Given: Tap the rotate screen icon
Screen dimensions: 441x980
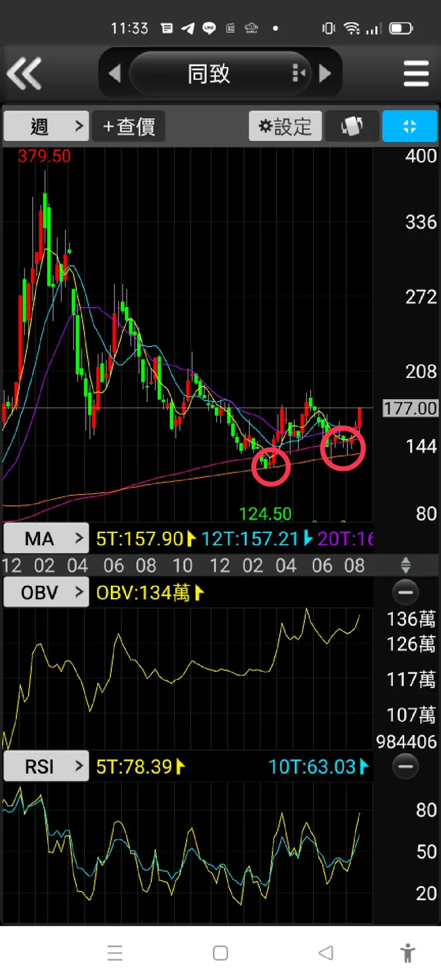Looking at the screenshot, I should (x=352, y=126).
